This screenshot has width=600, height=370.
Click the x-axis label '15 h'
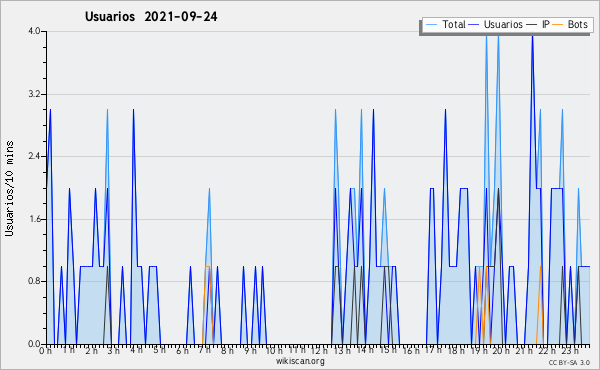[x=388, y=350]
